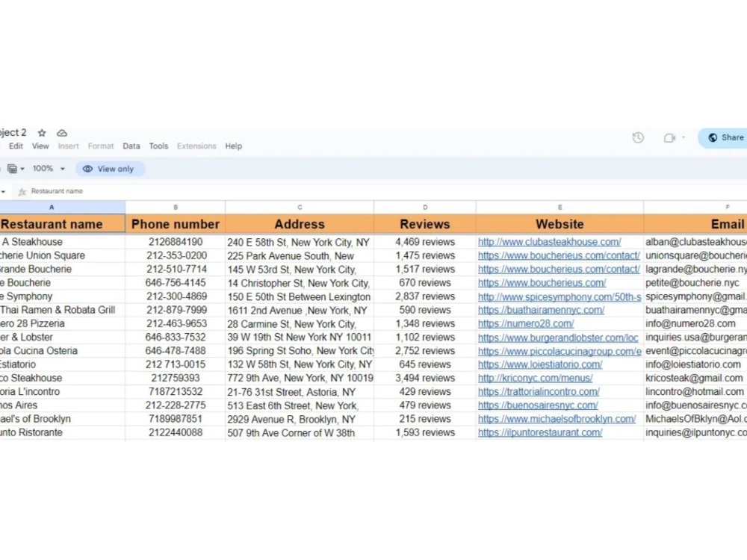Viewport: 747px width, 560px height.
Task: Select the Email header cell
Action: click(695, 224)
